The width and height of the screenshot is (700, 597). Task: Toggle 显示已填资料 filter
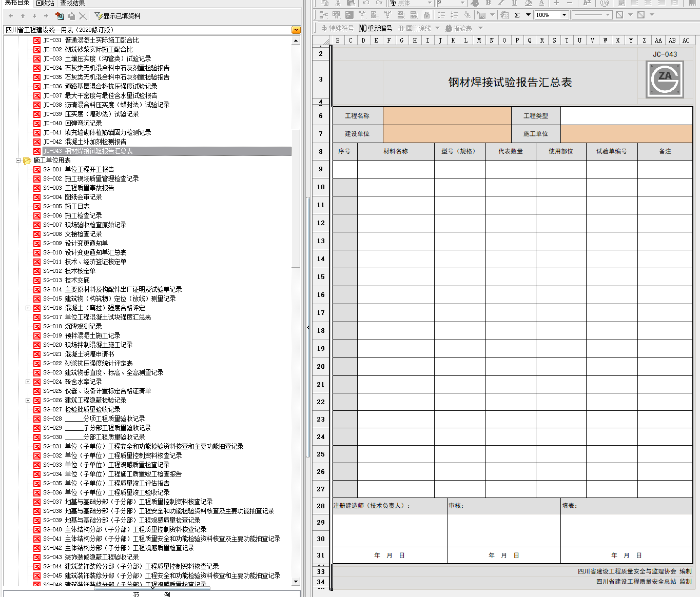(x=118, y=16)
